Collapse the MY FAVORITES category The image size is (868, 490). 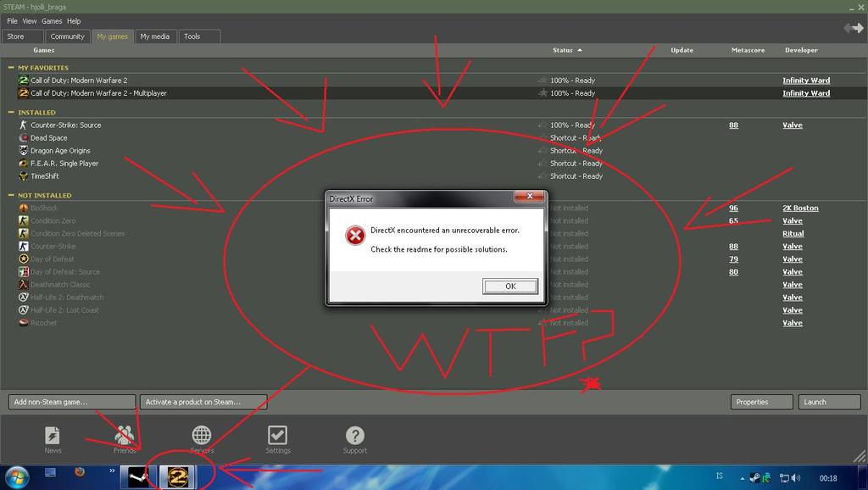click(11, 67)
